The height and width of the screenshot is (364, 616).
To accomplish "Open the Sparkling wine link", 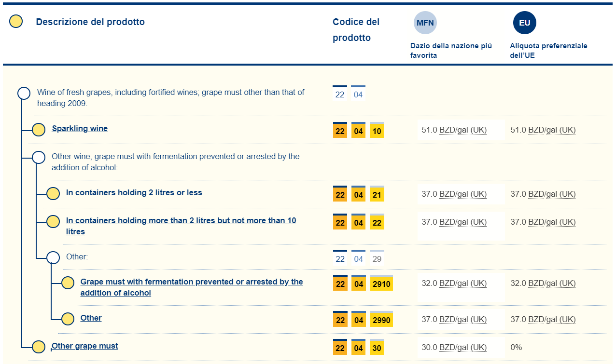I will click(80, 129).
